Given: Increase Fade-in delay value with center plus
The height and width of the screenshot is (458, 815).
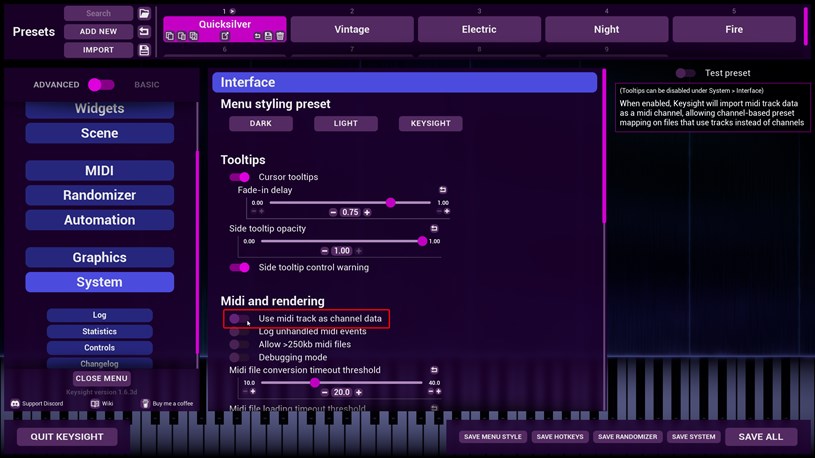Looking at the screenshot, I should click(x=367, y=212).
